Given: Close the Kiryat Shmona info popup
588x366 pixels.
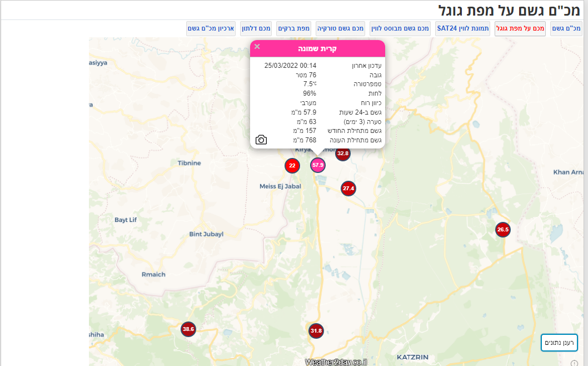Looking at the screenshot, I should pos(257,47).
